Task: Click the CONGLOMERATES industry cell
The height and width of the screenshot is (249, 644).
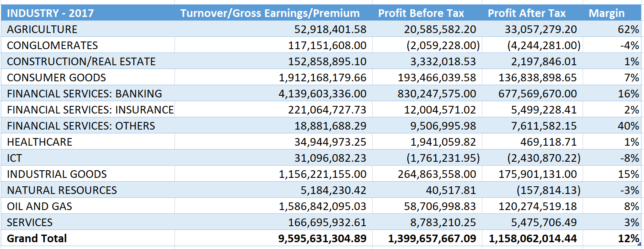Action: pyautogui.click(x=53, y=45)
